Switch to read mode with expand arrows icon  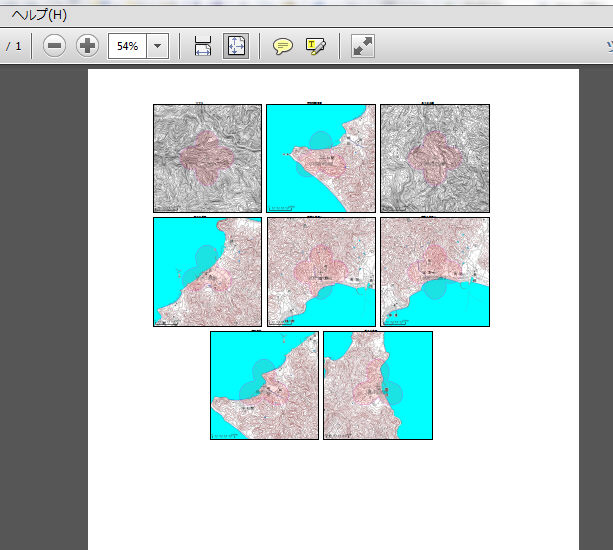[x=362, y=46]
